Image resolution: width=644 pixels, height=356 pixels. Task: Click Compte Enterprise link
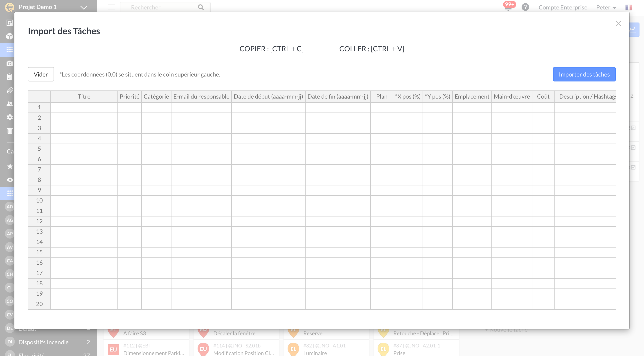click(x=563, y=7)
